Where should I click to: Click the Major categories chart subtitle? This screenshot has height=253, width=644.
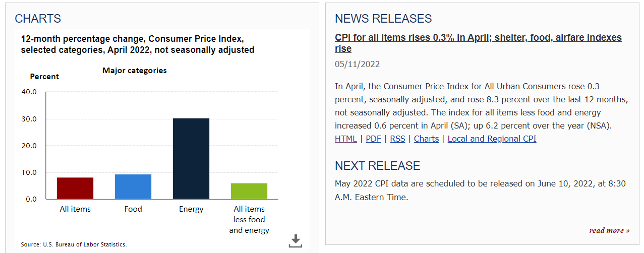[x=135, y=71]
